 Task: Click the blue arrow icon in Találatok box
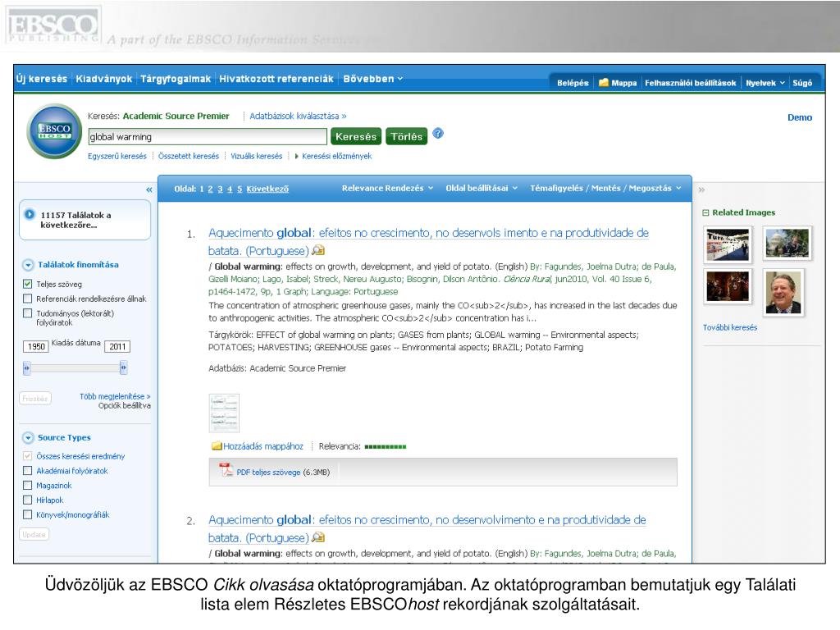[x=30, y=214]
